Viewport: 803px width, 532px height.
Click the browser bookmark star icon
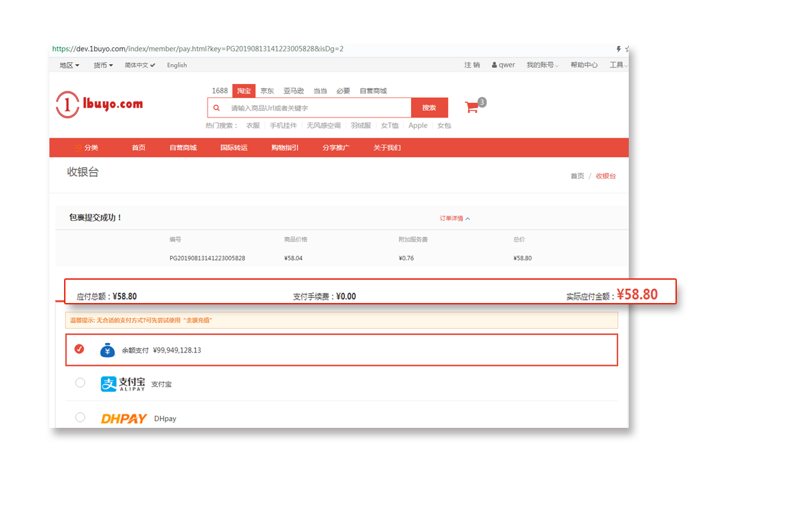[627, 49]
